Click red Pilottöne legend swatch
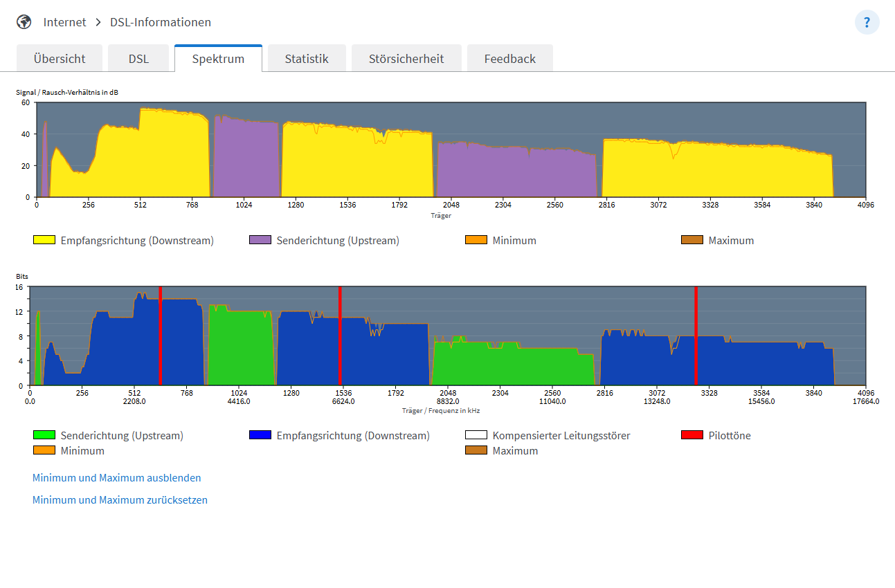 pos(692,435)
